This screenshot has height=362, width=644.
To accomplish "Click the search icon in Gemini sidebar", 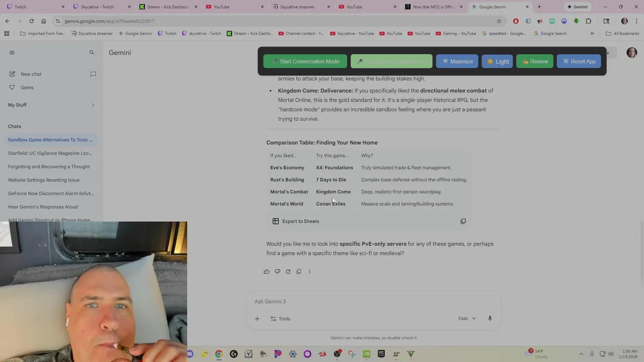I will 92,52.
